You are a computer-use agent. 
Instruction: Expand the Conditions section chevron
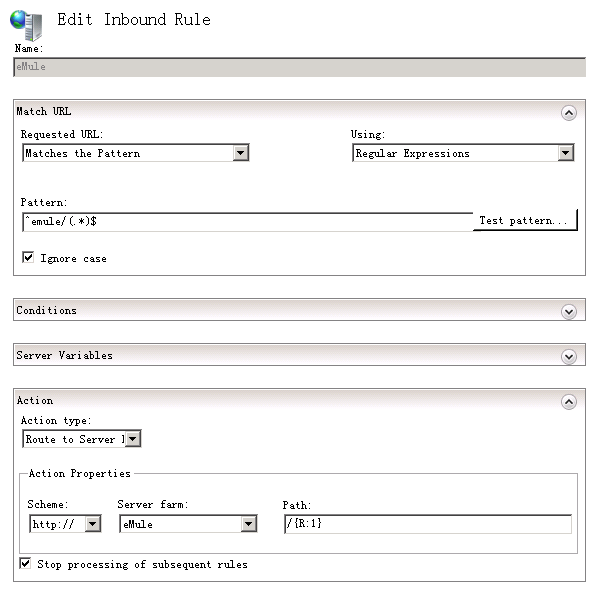[x=568, y=312]
